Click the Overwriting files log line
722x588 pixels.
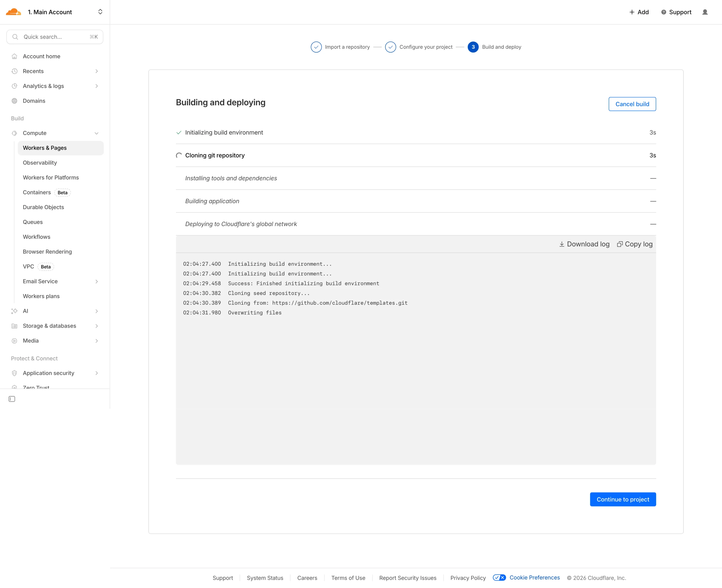(232, 313)
